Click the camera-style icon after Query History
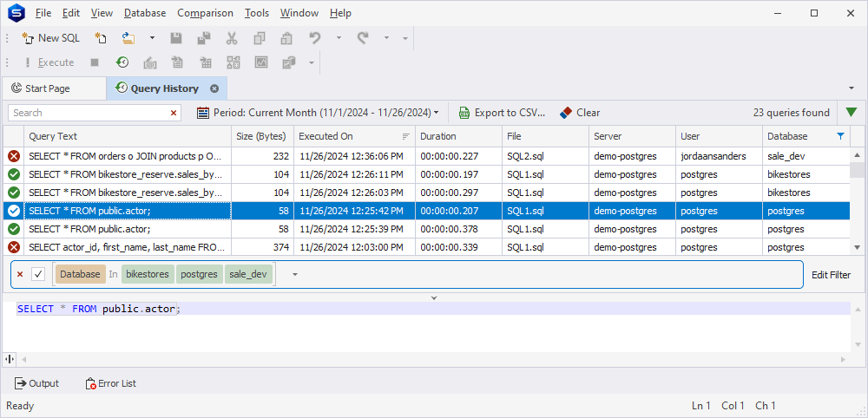Image resolution: width=868 pixels, height=418 pixels. pos(149,62)
